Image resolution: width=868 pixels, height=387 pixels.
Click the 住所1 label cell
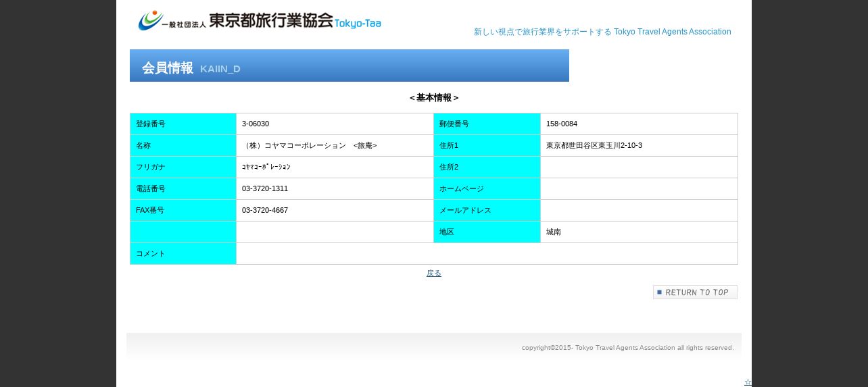(x=487, y=146)
